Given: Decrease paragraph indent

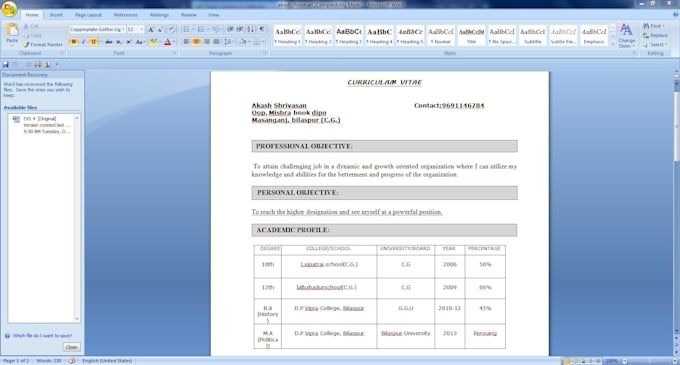Looking at the screenshot, I should tap(230, 29).
